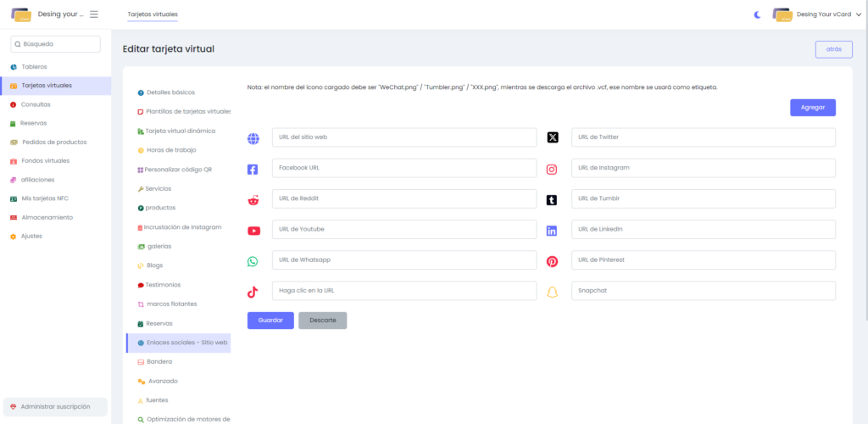Toggle dark mode moon icon
The height and width of the screenshot is (424, 868).
coord(758,14)
